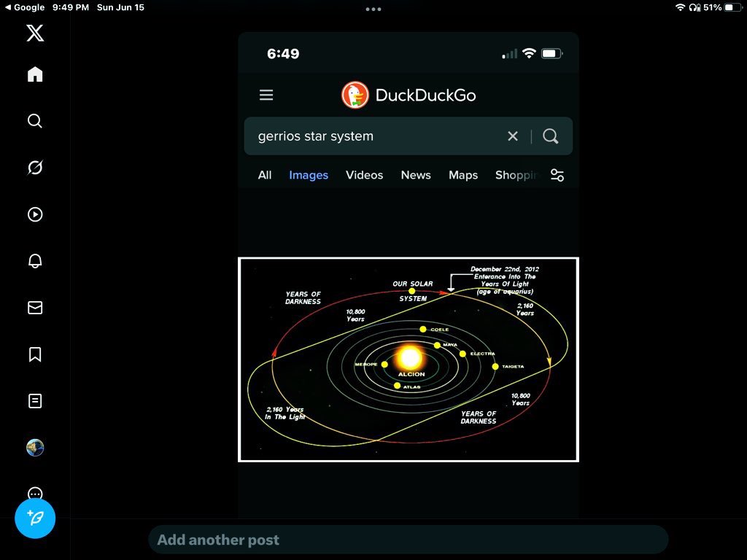Open Lists icon in sidebar
The image size is (747, 560).
tap(35, 401)
